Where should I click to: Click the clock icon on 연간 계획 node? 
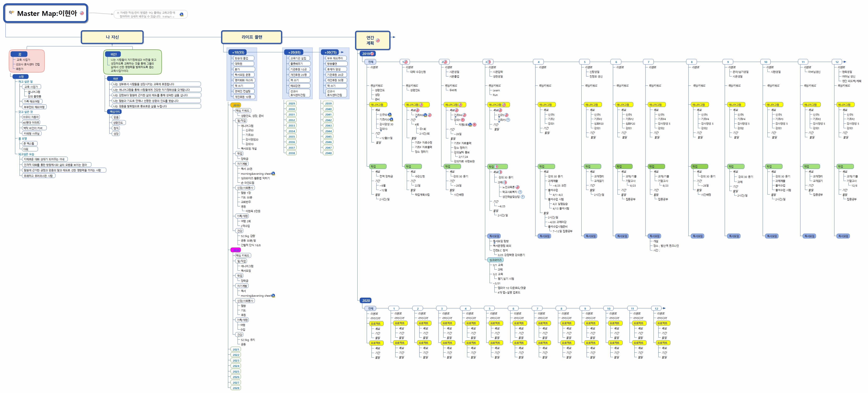[x=378, y=40]
